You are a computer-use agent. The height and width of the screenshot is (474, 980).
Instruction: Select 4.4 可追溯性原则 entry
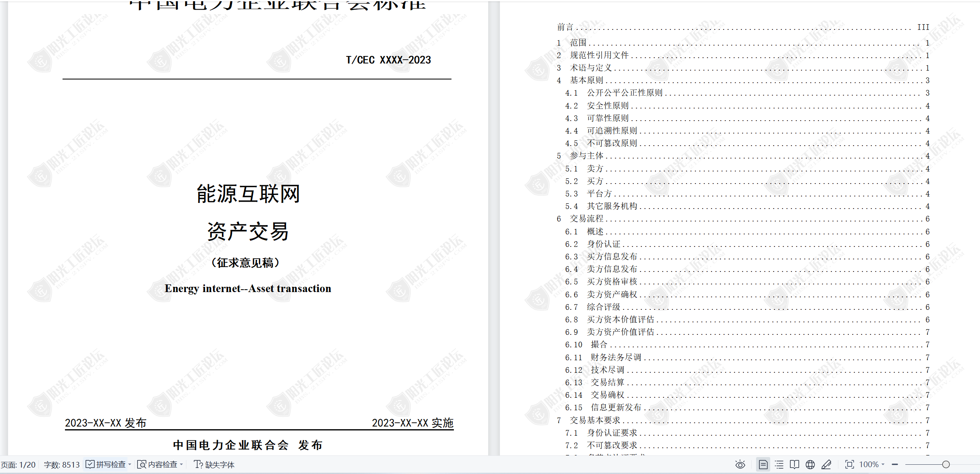coord(747,131)
